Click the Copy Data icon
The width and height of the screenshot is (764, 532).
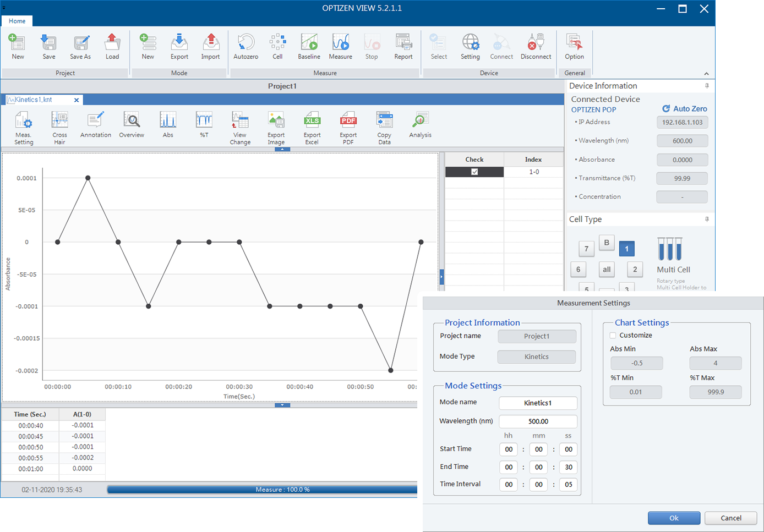click(384, 120)
